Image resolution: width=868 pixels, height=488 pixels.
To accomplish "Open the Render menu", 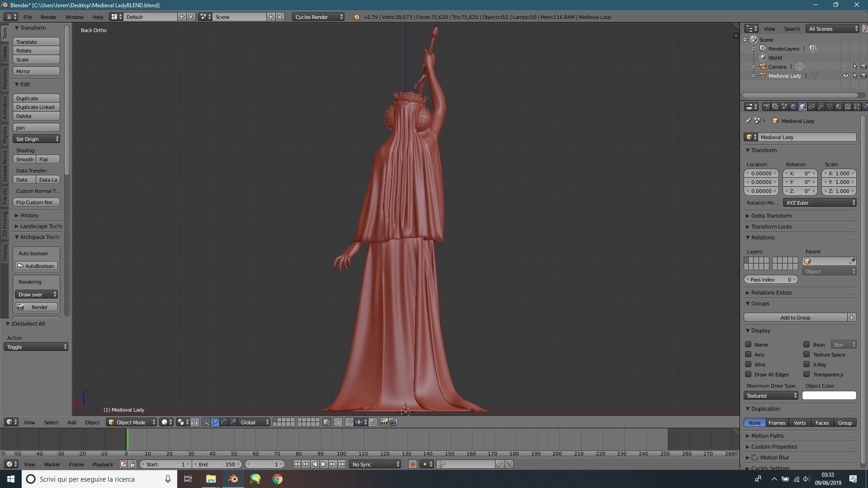I will [48, 17].
